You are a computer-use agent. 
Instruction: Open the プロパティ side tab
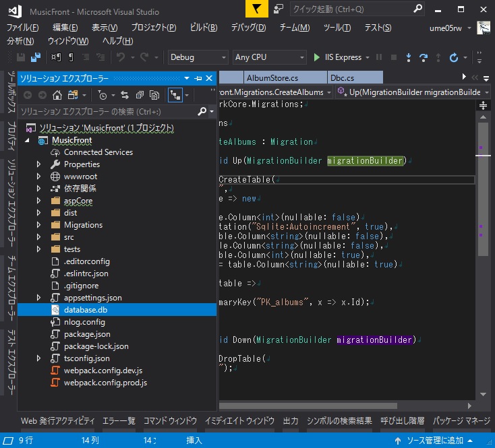pos(11,135)
